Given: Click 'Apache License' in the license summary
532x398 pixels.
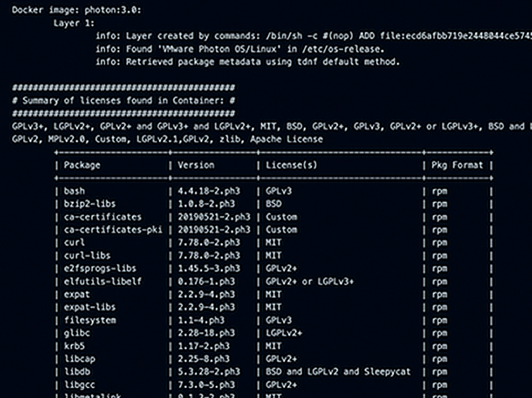Looking at the screenshot, I should (286, 139).
